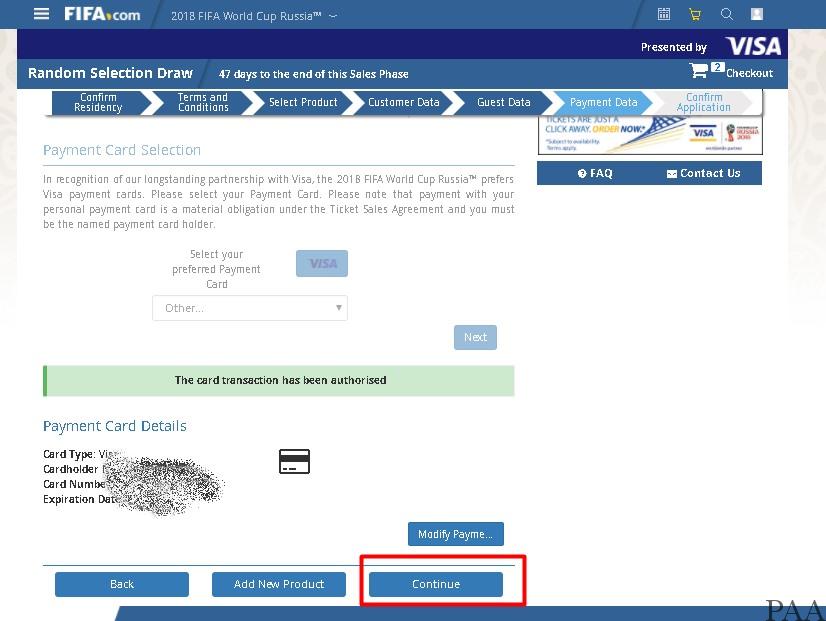Click the 'Random Selection Draw' title
Viewport: 826px width, 621px height.
click(x=111, y=73)
